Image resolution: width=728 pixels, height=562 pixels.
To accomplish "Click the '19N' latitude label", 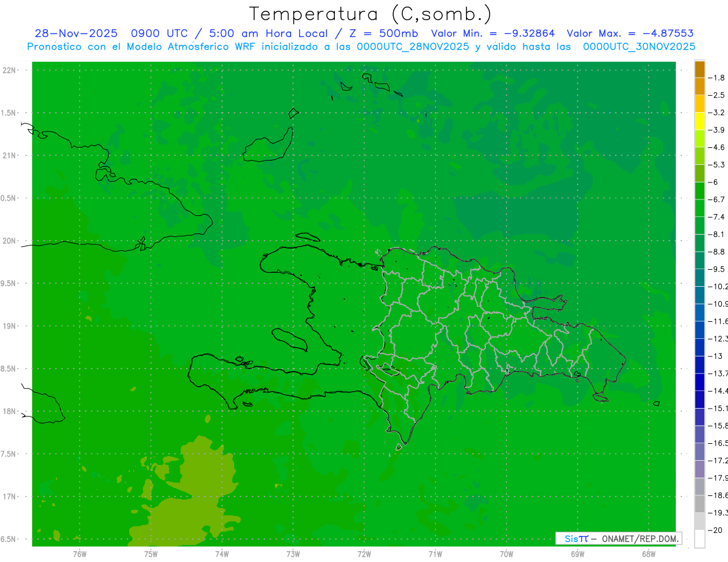I will [x=9, y=326].
